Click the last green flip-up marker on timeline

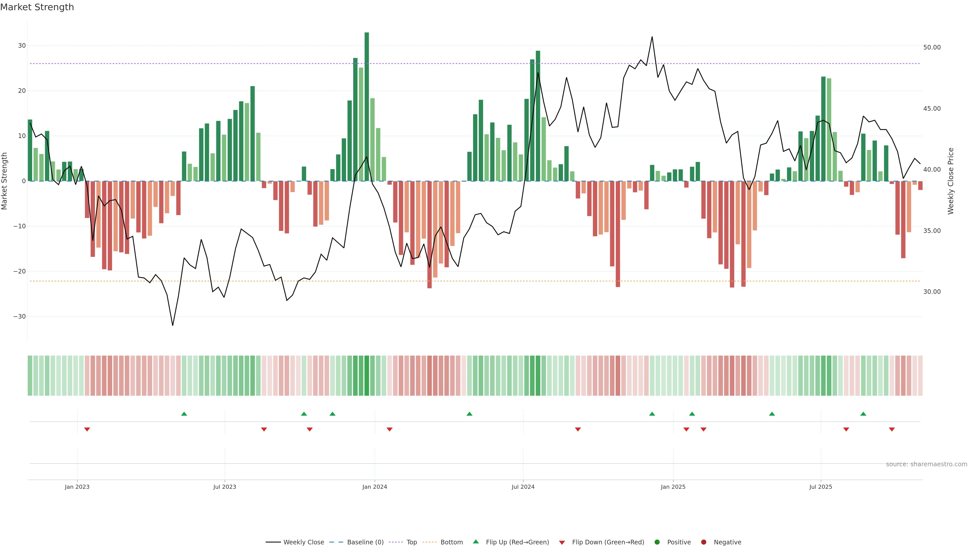point(863,414)
